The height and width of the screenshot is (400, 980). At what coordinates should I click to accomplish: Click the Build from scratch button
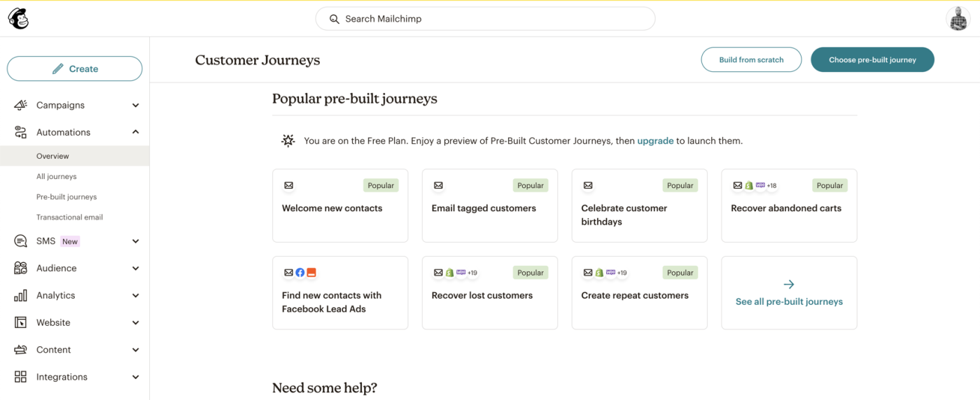point(751,60)
